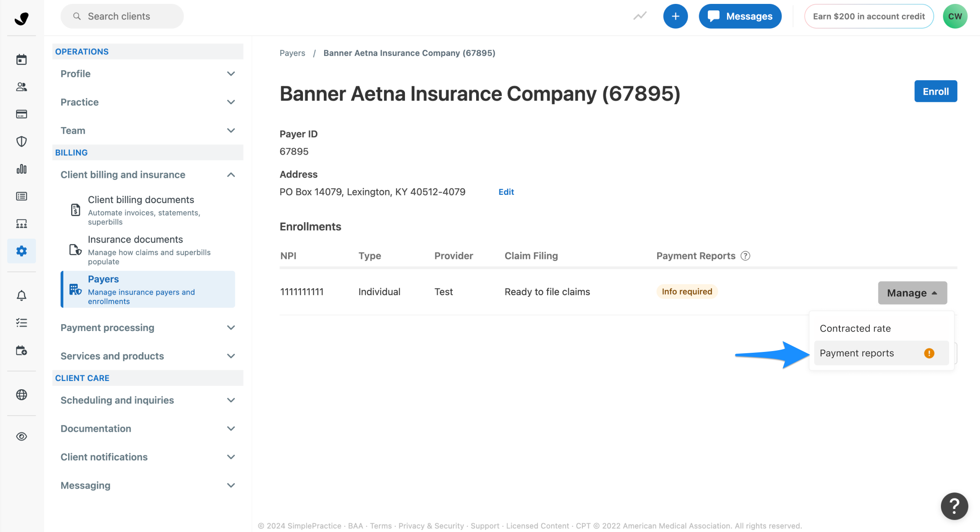The image size is (980, 532).
Task: Click the Payment Reports info question icon
Action: click(745, 256)
